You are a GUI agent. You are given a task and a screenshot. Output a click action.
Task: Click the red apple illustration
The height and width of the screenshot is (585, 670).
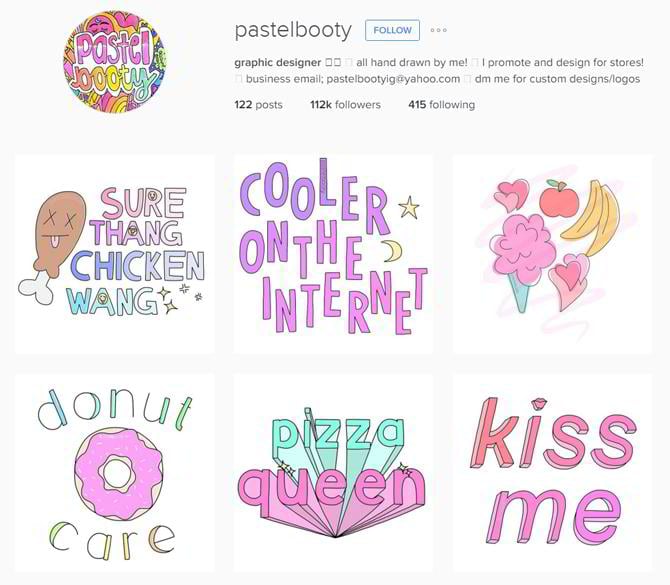point(558,199)
